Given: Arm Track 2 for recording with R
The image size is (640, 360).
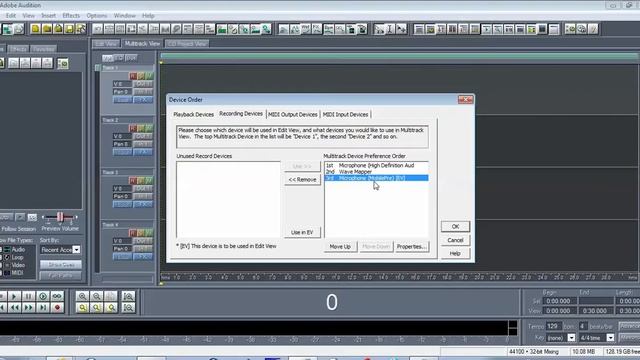Looking at the screenshot, I should (x=133, y=128).
